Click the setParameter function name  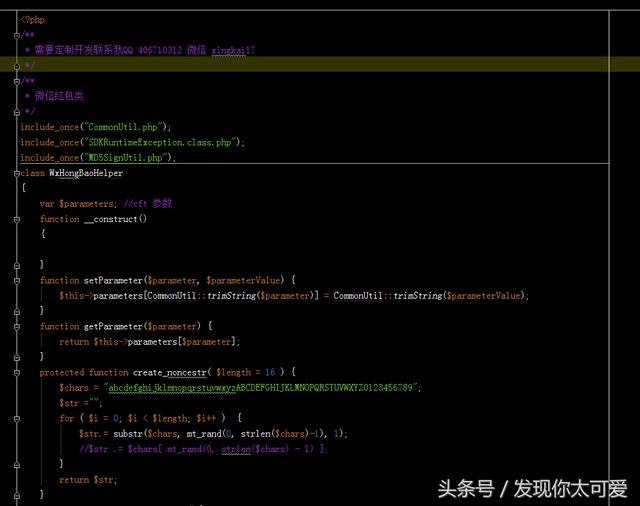click(x=113, y=280)
